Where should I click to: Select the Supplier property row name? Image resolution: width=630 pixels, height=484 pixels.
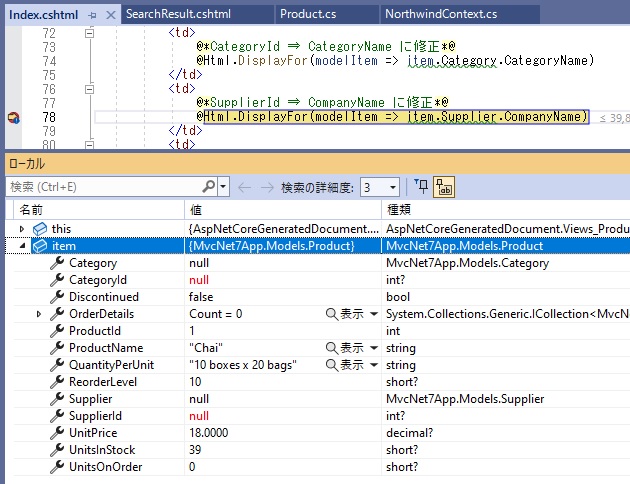coord(90,399)
